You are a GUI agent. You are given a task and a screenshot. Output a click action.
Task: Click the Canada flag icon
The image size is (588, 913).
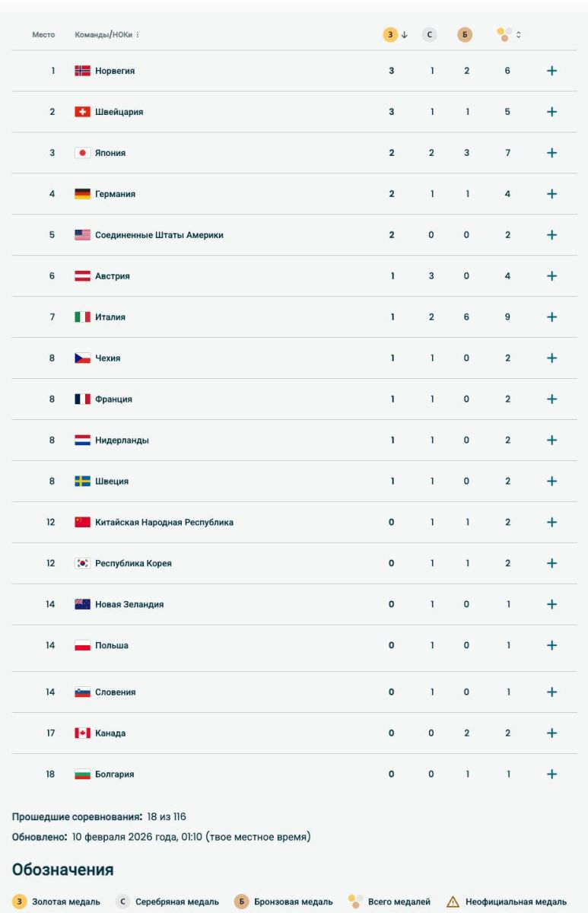[x=82, y=733]
